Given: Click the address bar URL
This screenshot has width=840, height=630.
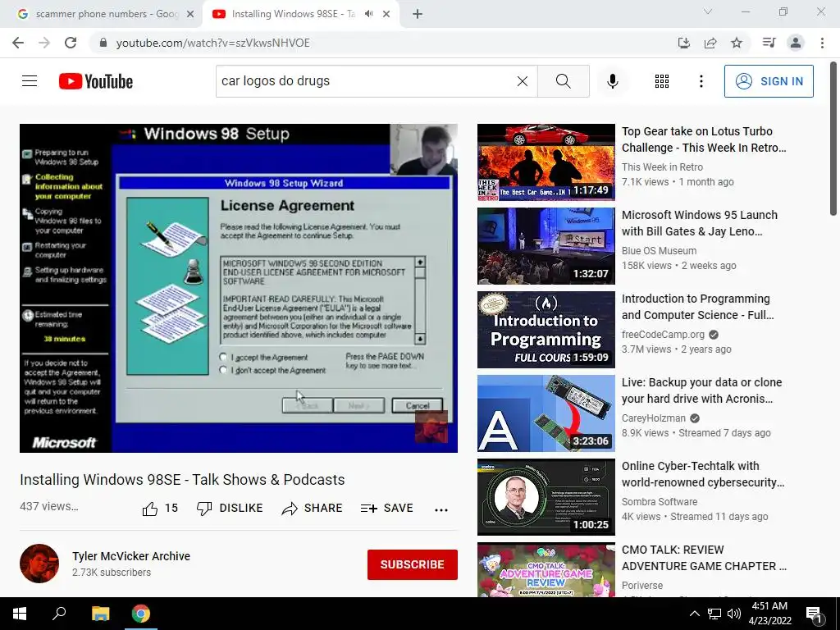Looking at the screenshot, I should (x=213, y=43).
